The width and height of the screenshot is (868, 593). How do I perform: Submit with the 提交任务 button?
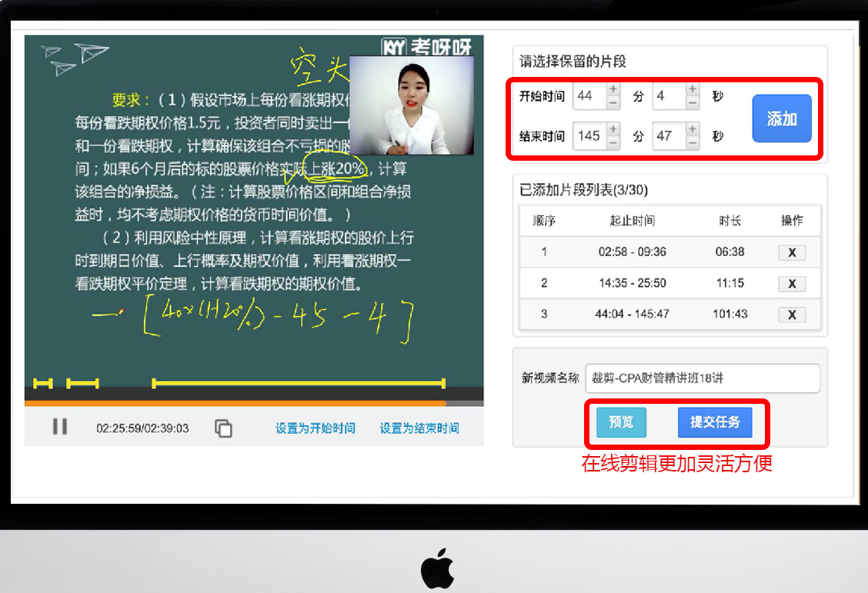coord(715,422)
